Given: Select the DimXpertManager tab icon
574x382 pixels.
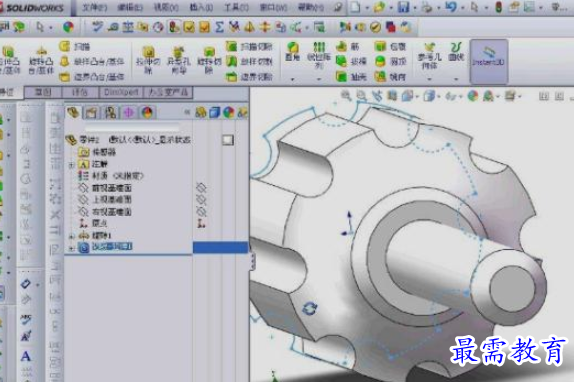Looking at the screenshot, I should tap(128, 113).
